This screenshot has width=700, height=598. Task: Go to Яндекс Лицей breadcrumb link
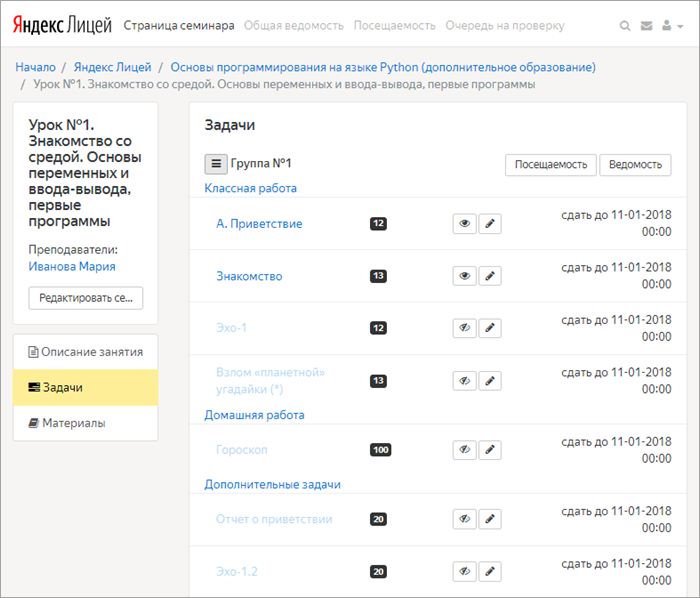[x=112, y=67]
